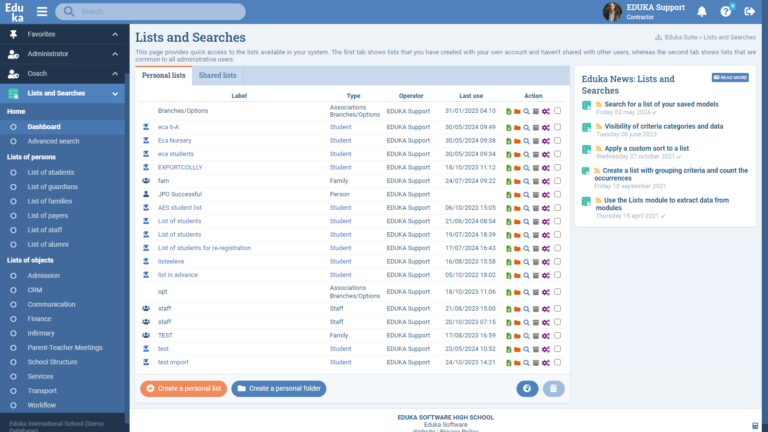Click gray archive icon for eca students
The image size is (768, 432).
coord(536,154)
